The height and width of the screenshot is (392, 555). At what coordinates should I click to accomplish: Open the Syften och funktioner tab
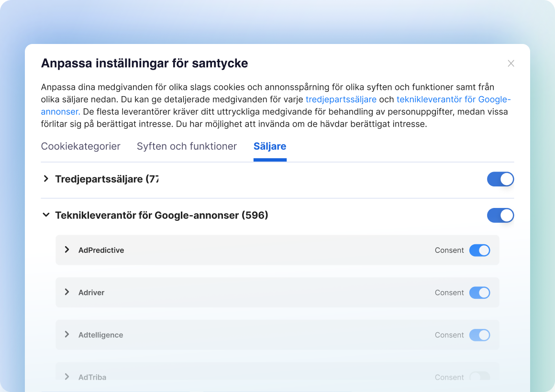pos(187,146)
